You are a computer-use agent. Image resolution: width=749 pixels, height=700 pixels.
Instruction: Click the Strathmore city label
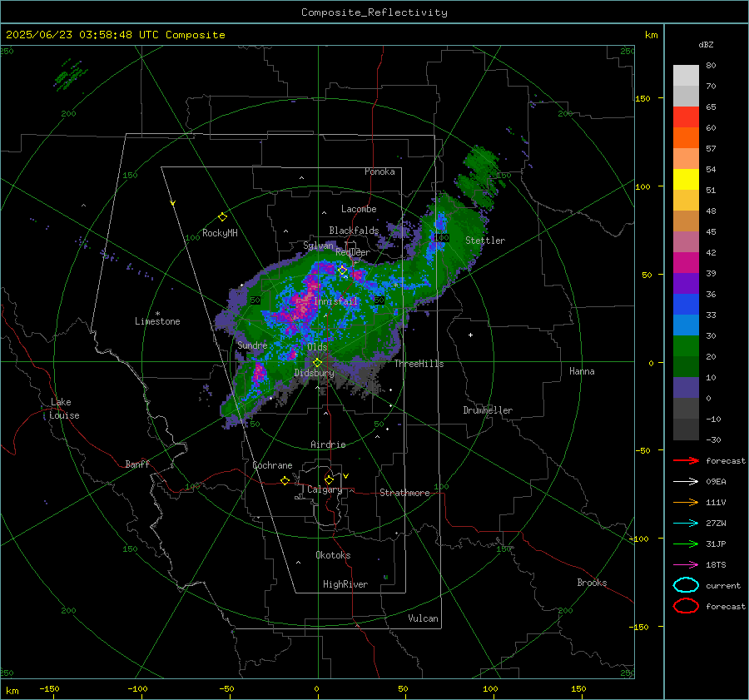click(x=404, y=493)
